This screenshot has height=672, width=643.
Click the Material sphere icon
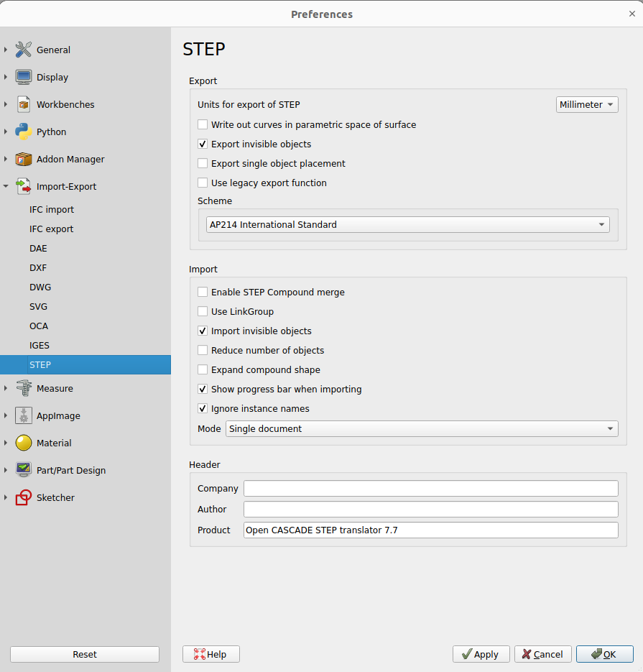(24, 443)
